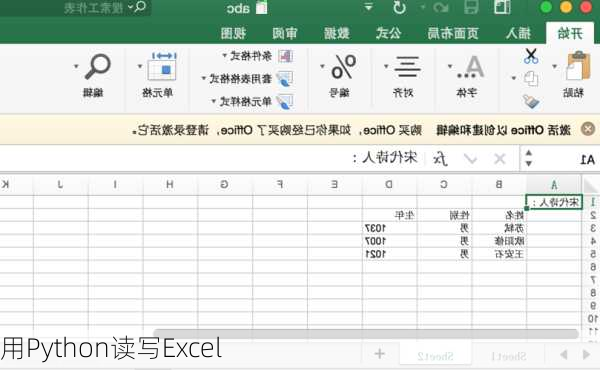The height and width of the screenshot is (370, 600).
Task: Click the percent Number format icon
Action: point(344,67)
